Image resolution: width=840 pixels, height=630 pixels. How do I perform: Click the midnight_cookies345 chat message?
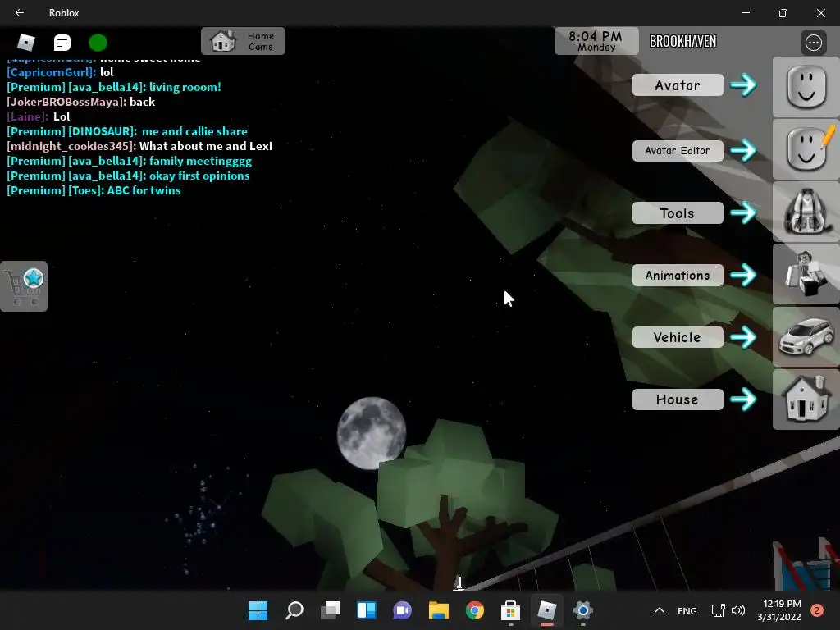139,146
